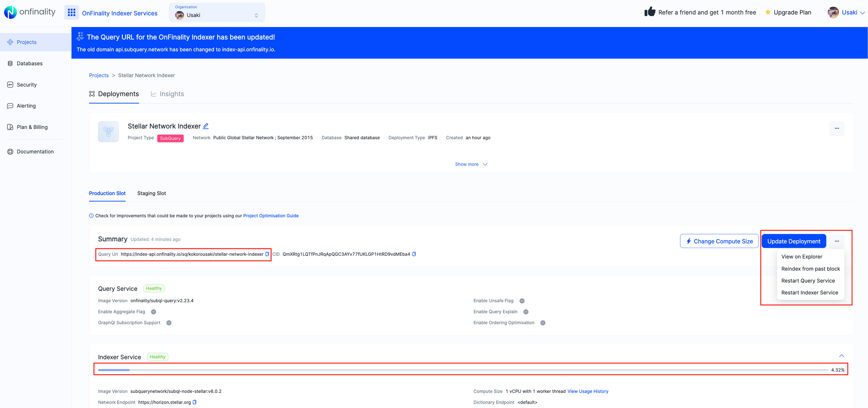Switch to the Staging Slot tab
This screenshot has width=868, height=408.
pos(151,193)
